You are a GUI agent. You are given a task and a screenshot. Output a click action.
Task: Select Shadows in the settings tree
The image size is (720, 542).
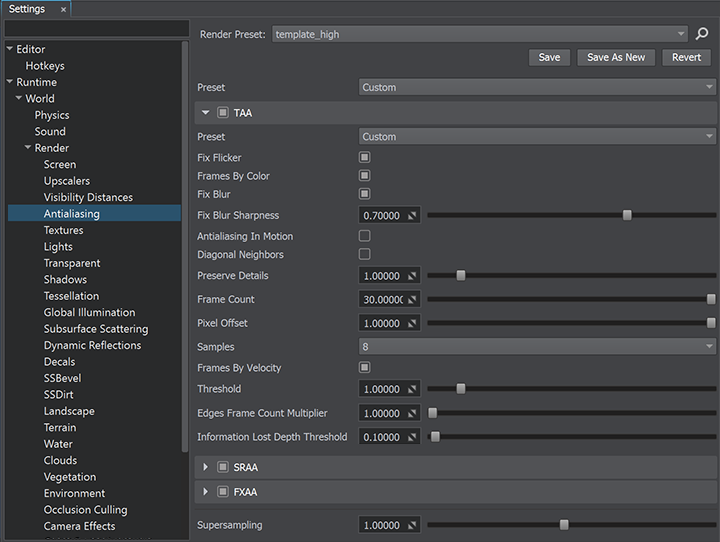(65, 280)
